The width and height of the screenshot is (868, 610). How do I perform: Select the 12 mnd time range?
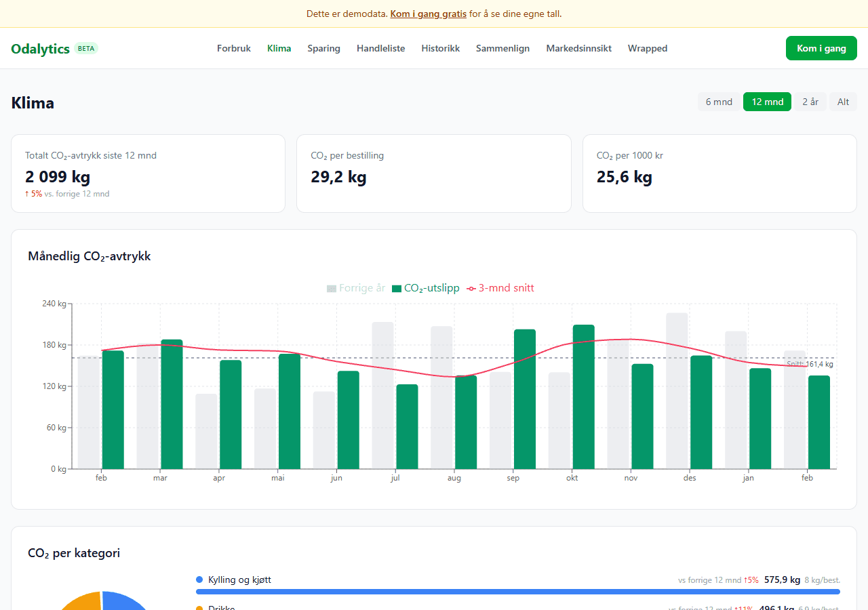click(x=767, y=102)
